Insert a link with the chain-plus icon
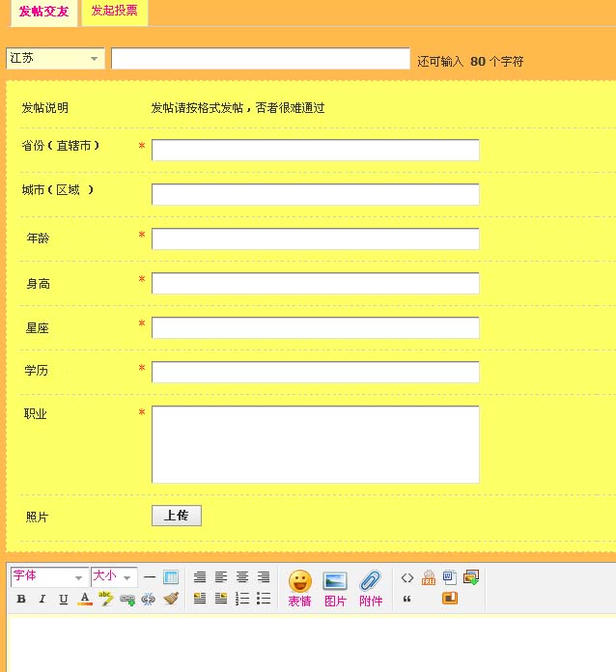616x672 pixels. coord(127,600)
